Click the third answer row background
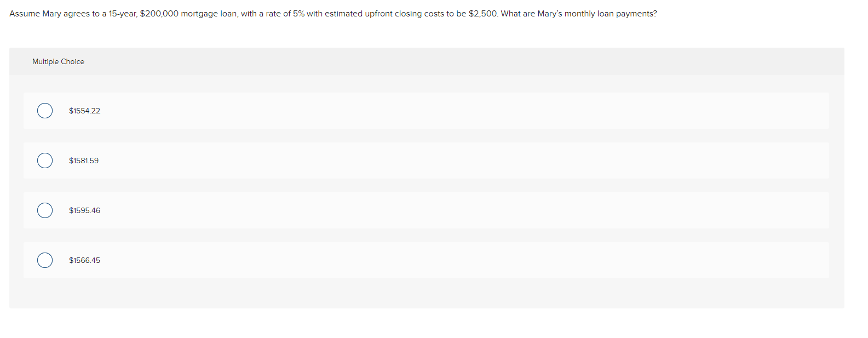868x338 pixels. click(383, 210)
